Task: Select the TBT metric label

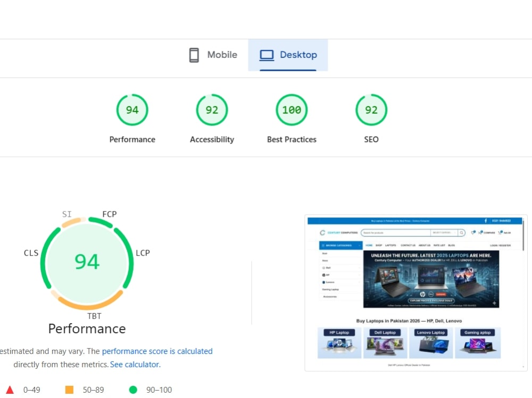Action: (x=94, y=316)
